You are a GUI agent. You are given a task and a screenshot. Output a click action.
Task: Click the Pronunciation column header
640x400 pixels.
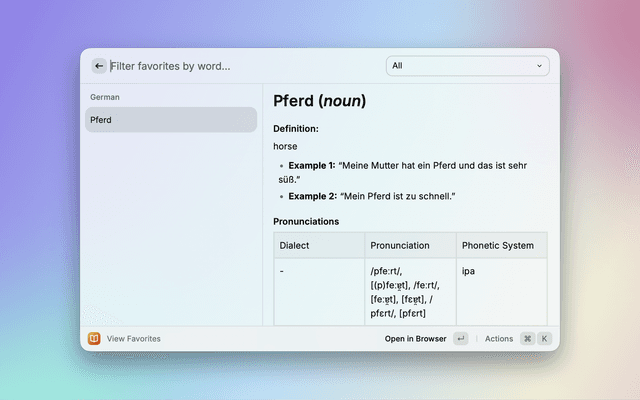coord(400,245)
